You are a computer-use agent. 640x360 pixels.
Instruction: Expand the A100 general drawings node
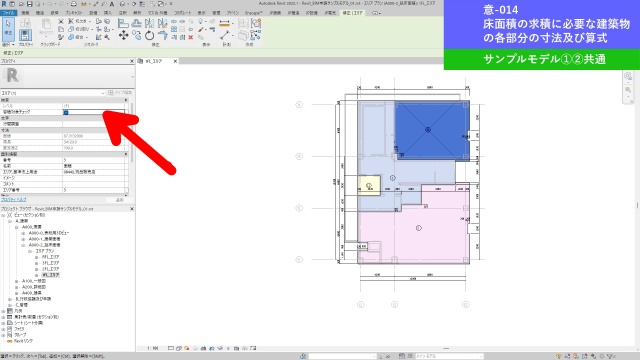click(x=17, y=281)
